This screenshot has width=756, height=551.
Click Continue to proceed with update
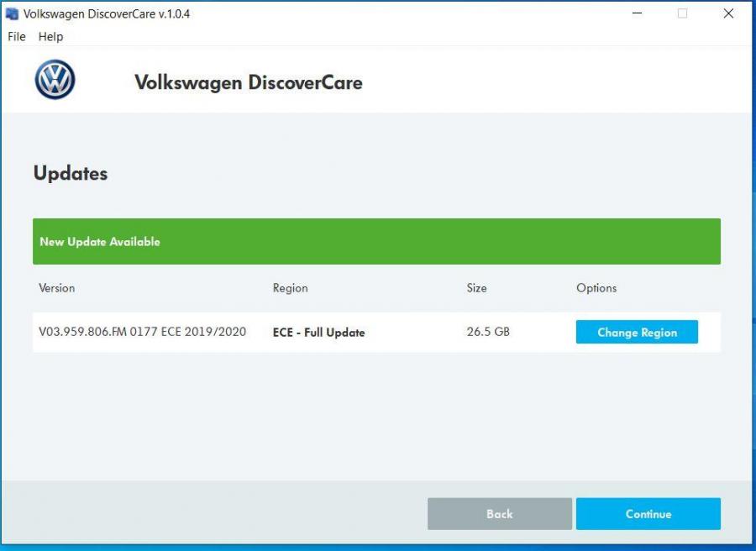tap(648, 514)
